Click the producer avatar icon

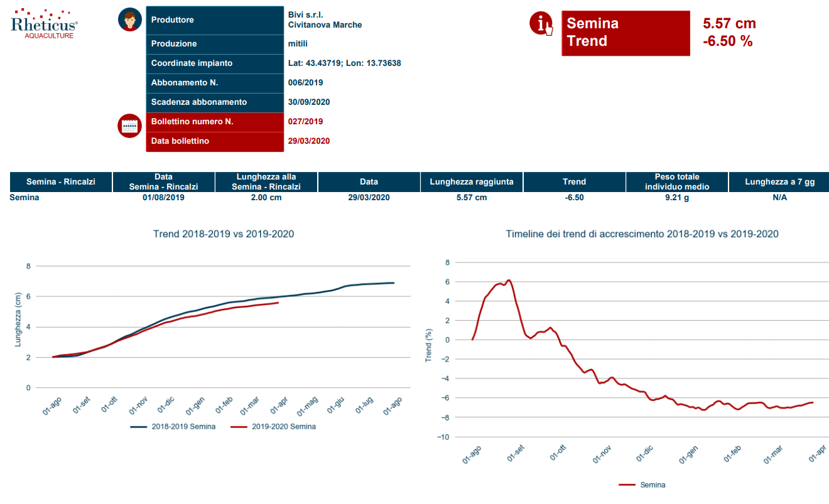(130, 19)
